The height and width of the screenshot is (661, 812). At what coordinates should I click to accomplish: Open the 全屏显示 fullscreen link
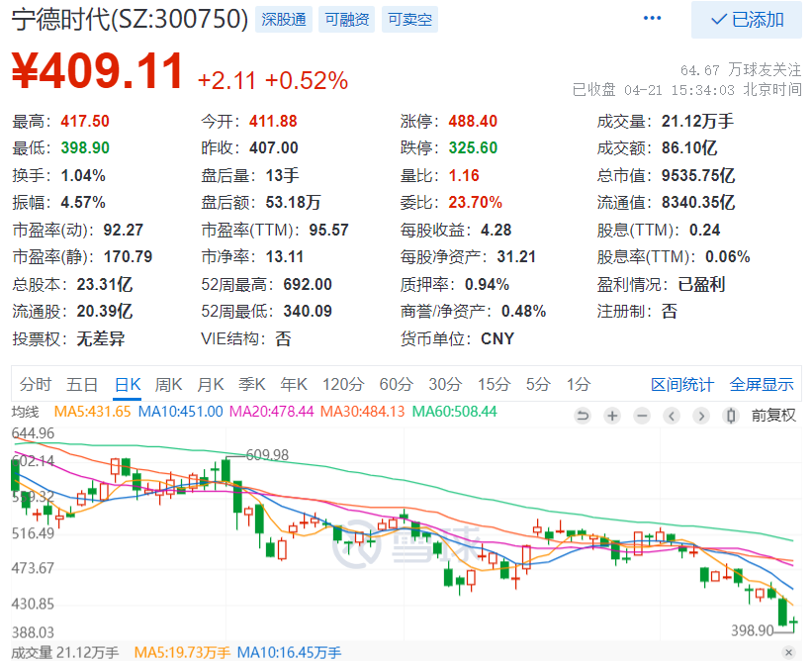pyautogui.click(x=762, y=384)
